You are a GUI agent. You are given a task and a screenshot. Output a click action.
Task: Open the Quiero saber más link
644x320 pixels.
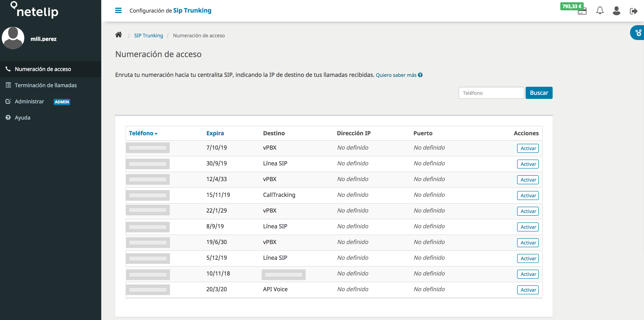(x=396, y=75)
